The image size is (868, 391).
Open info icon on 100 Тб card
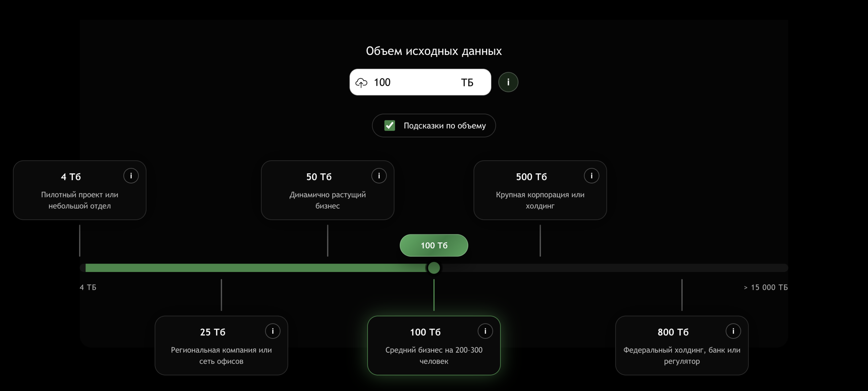point(485,331)
